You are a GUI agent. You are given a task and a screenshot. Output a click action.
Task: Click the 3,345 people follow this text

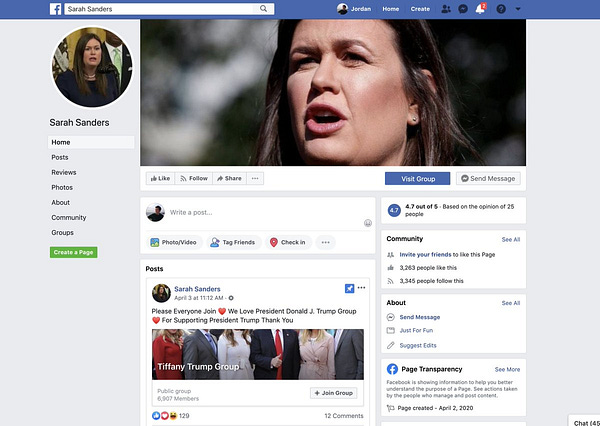click(431, 281)
